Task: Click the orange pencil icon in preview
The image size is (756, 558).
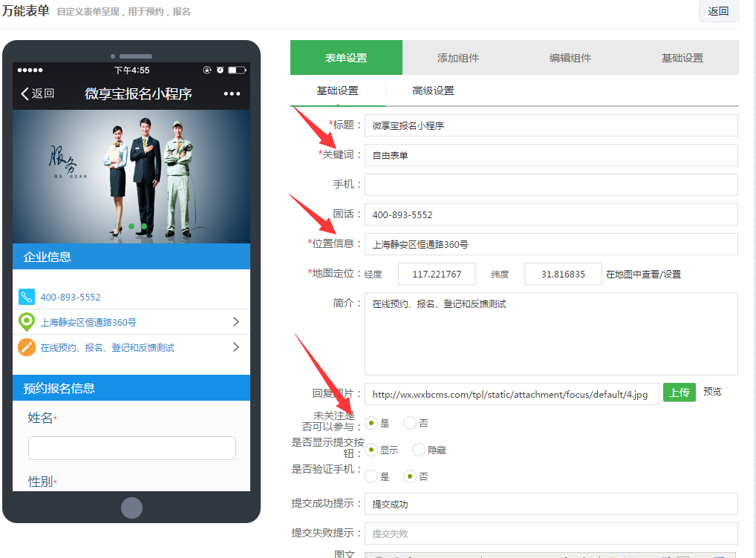Action: click(x=27, y=346)
